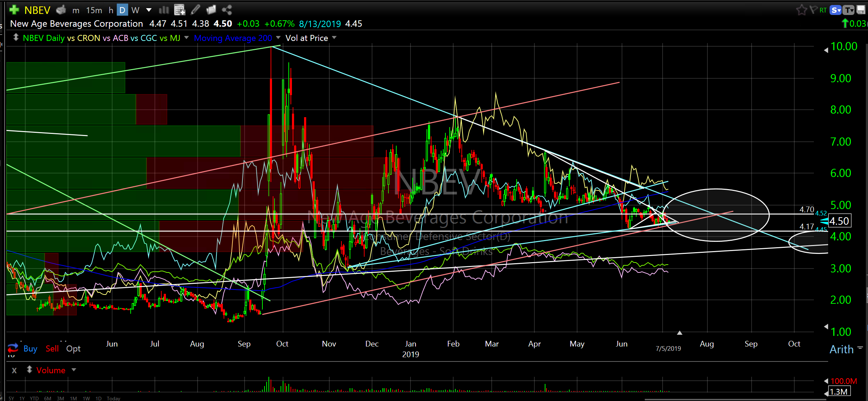Select the YTD range at bottom
This screenshot has height=401, width=868.
[34, 398]
